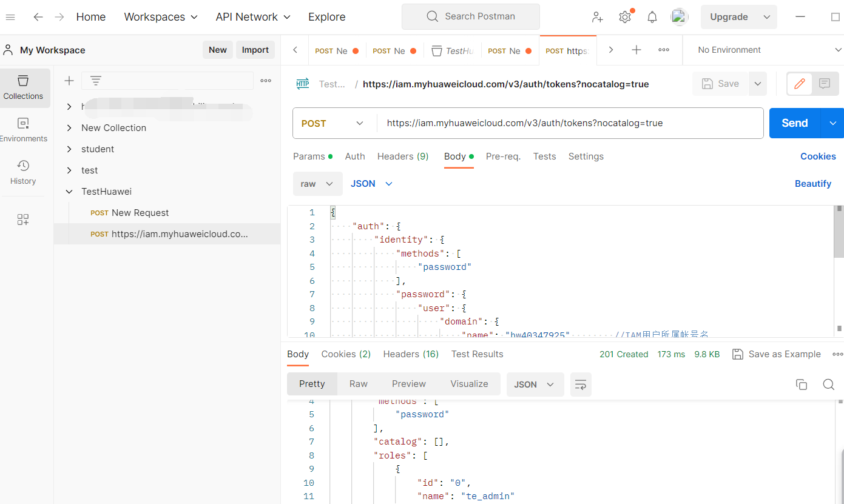Switch response view to Raw

359,384
